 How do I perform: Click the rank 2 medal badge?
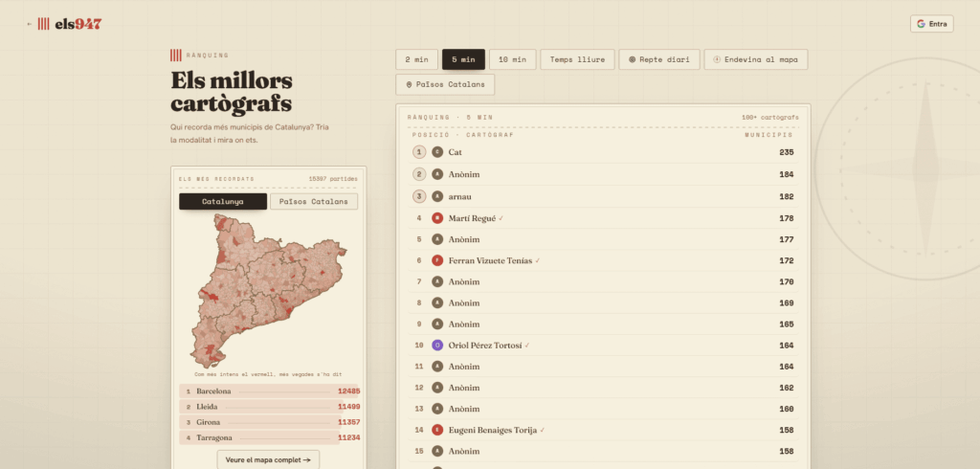point(419,174)
